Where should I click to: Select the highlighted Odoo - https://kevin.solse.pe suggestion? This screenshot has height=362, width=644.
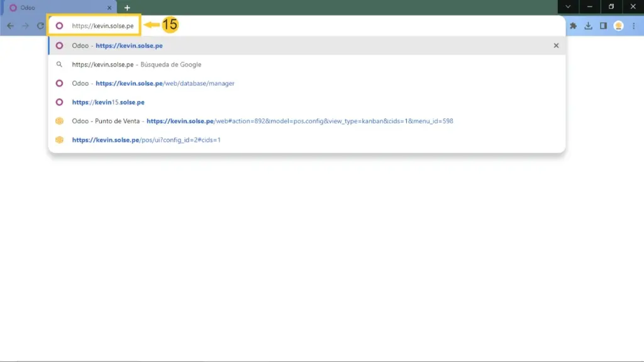118,45
